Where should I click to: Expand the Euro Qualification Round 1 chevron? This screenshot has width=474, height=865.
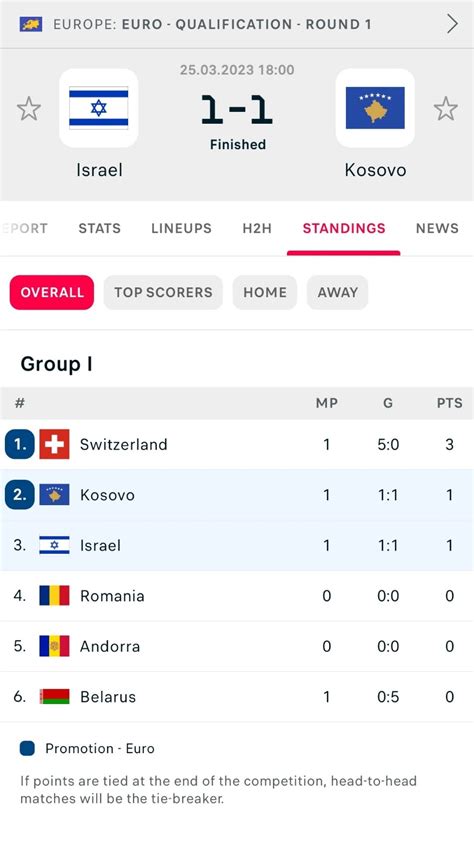tap(452, 24)
